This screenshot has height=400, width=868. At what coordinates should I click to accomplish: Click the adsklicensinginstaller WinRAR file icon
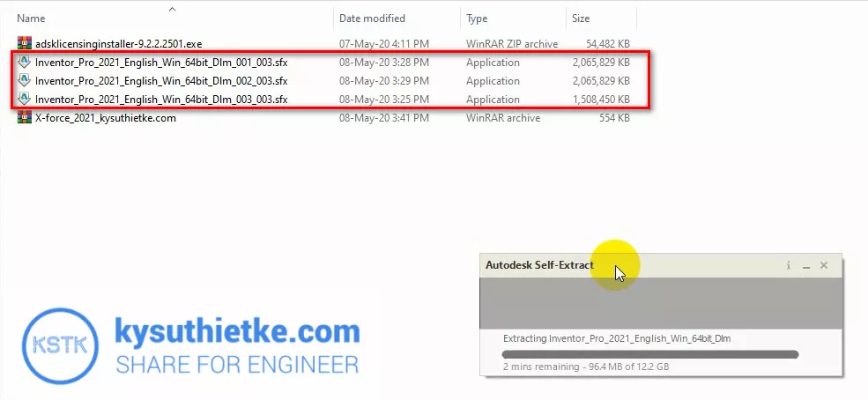25,43
